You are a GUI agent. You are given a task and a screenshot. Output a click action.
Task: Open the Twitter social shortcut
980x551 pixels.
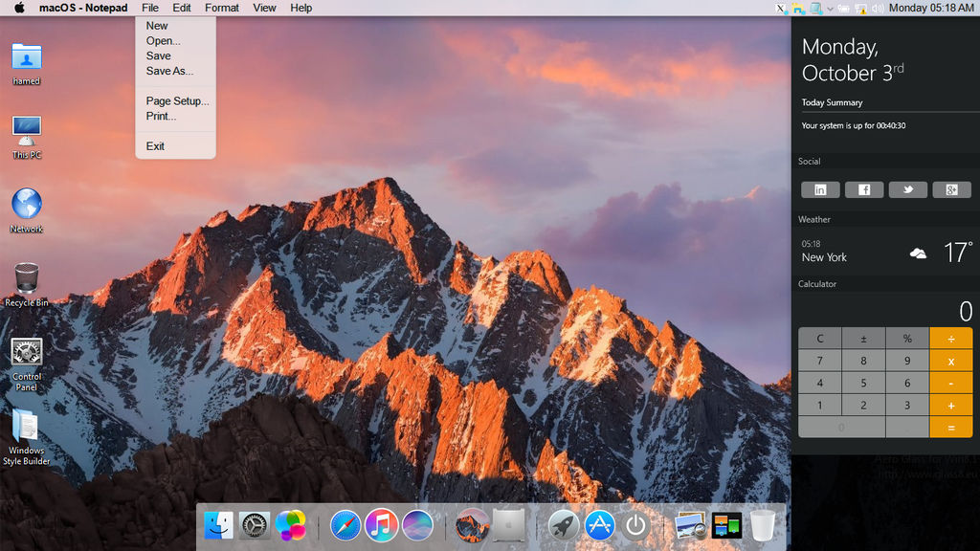click(x=907, y=189)
